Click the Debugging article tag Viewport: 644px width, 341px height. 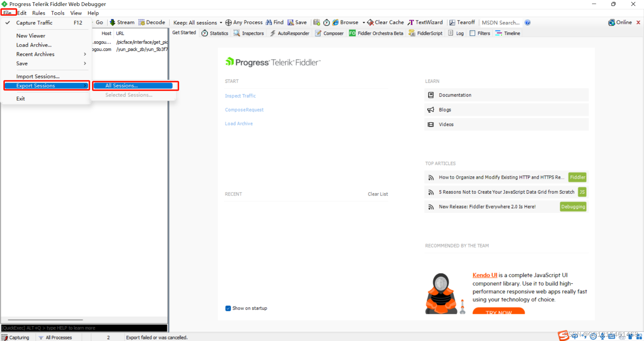pos(573,207)
